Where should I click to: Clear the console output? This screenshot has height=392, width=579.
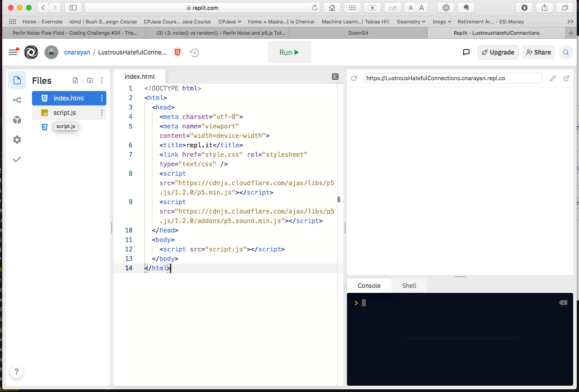tap(563, 303)
